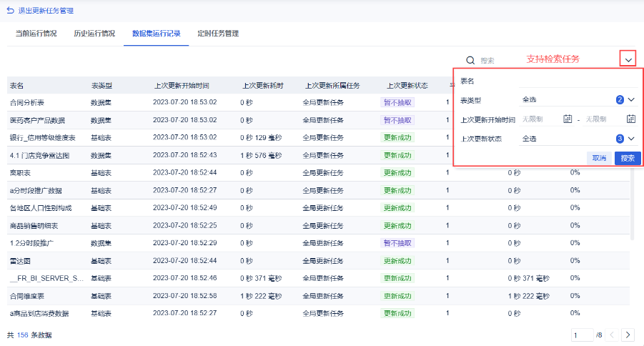Image resolution: width=644 pixels, height=346 pixels.
Task: Click 暂不抽取 status of 1.2分时段推广
Action: point(397,243)
